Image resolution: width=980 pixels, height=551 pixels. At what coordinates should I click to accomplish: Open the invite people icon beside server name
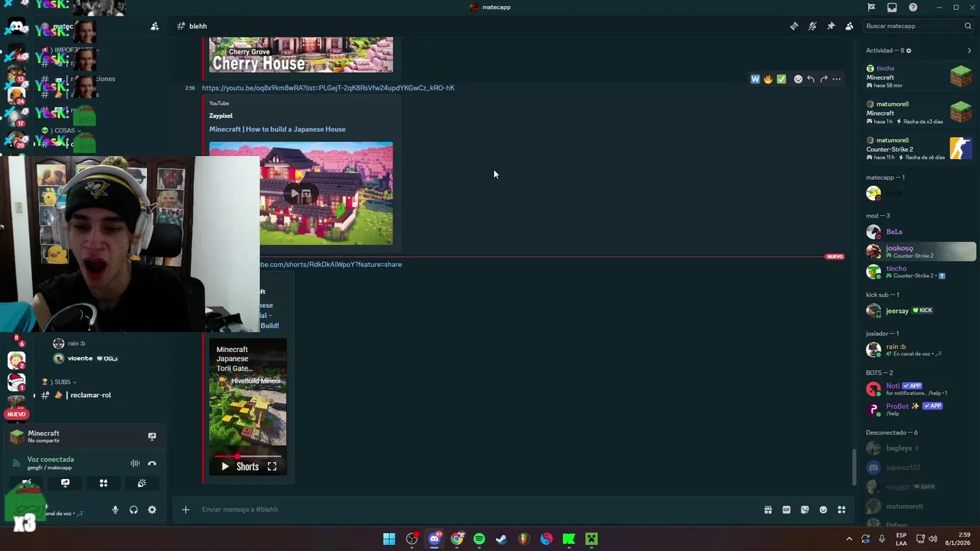point(155,26)
